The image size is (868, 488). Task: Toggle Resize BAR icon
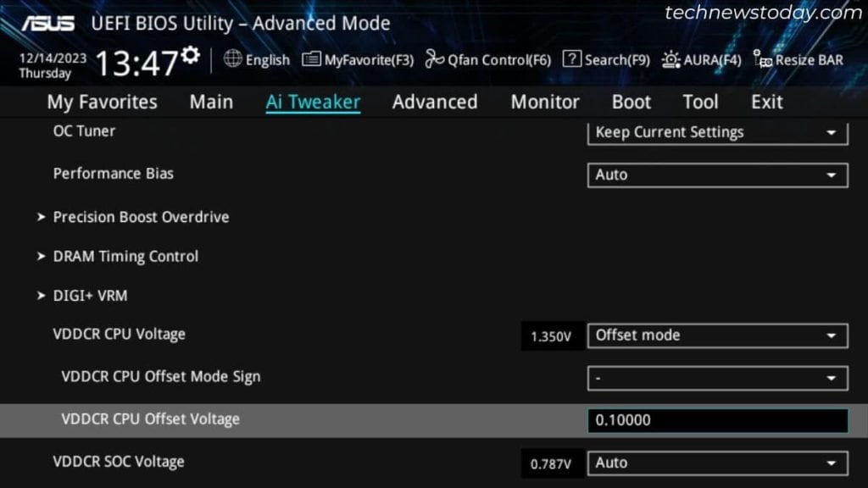(762, 58)
